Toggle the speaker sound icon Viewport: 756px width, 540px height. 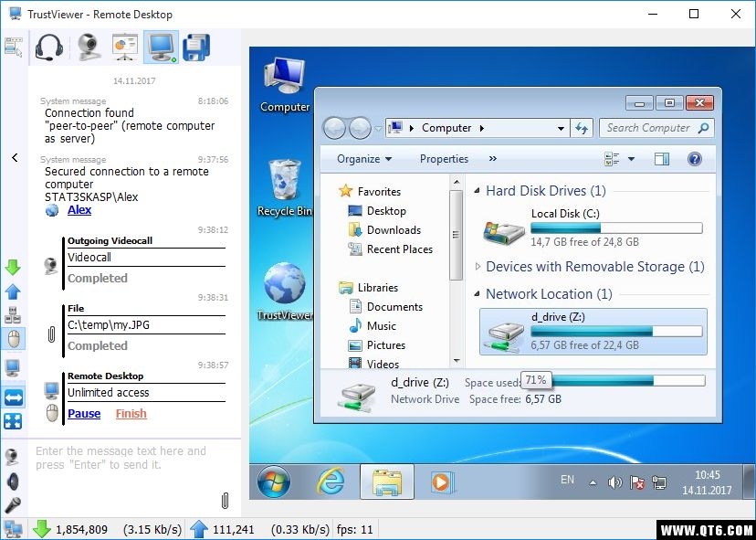[13, 482]
